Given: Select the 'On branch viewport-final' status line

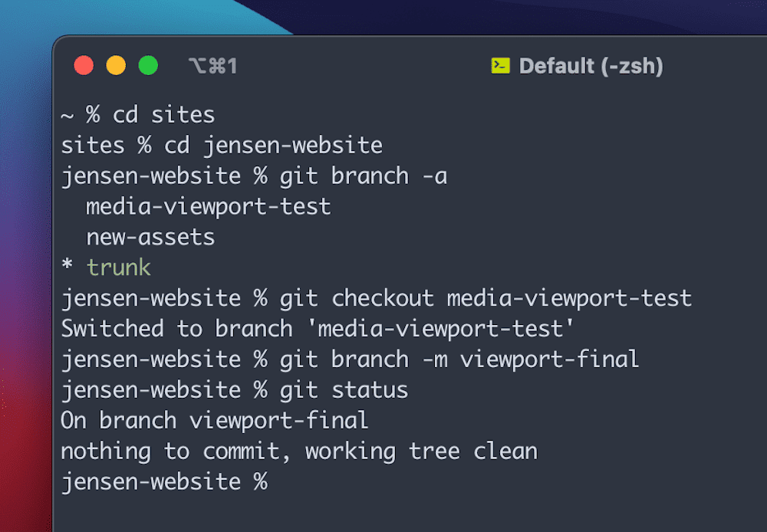Looking at the screenshot, I should click(x=215, y=420).
